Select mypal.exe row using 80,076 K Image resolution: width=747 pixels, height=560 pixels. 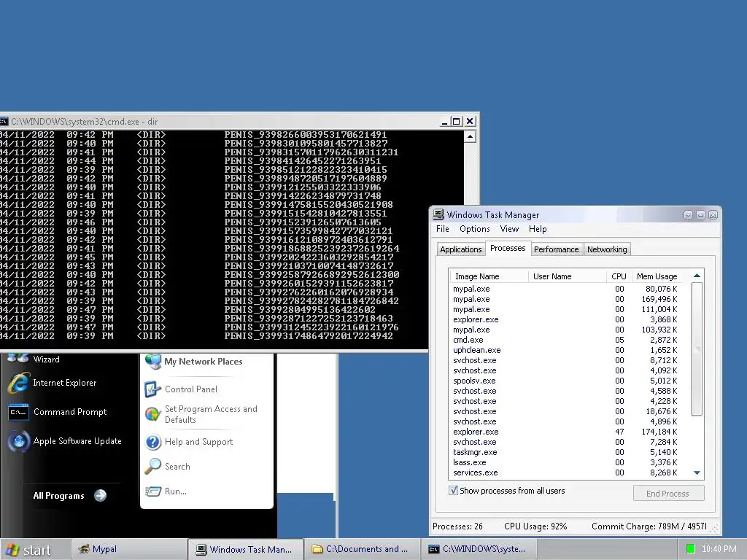pos(565,289)
